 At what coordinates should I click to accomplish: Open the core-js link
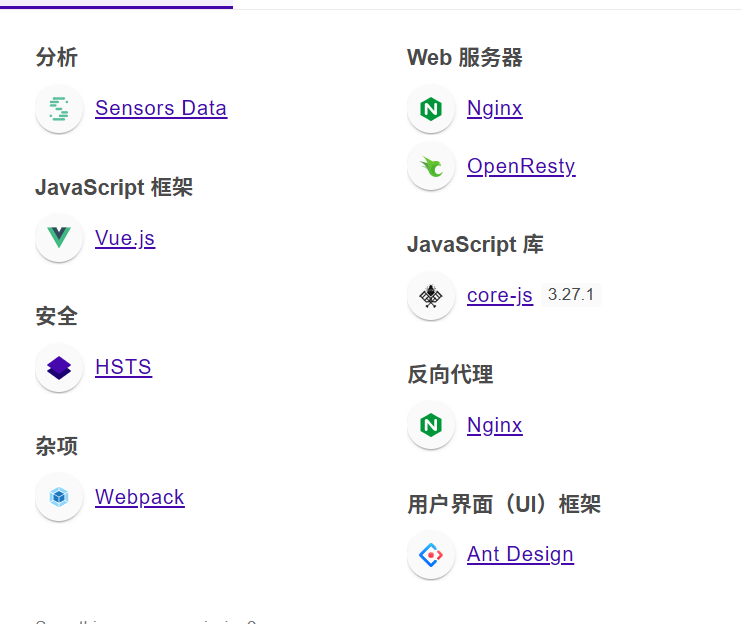click(x=500, y=296)
